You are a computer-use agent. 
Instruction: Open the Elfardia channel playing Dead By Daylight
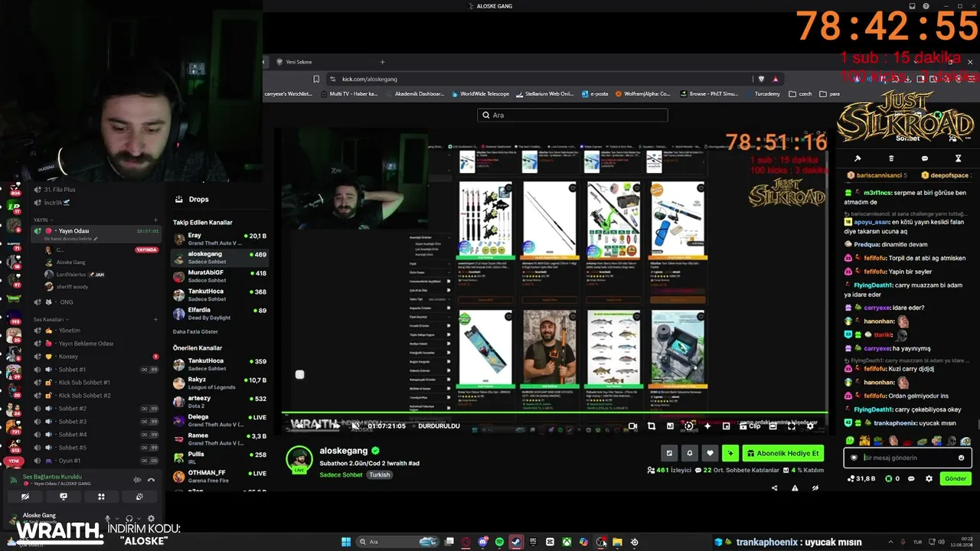(x=219, y=314)
